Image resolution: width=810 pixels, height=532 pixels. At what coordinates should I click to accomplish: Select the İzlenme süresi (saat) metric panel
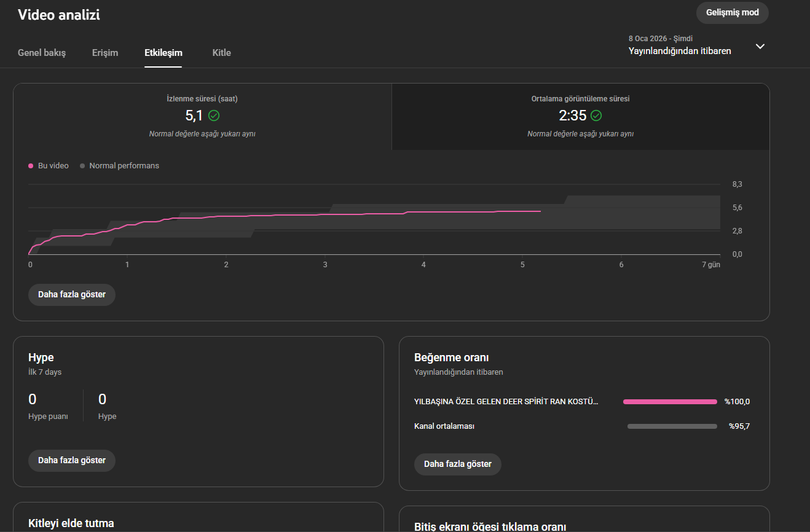tap(202, 117)
